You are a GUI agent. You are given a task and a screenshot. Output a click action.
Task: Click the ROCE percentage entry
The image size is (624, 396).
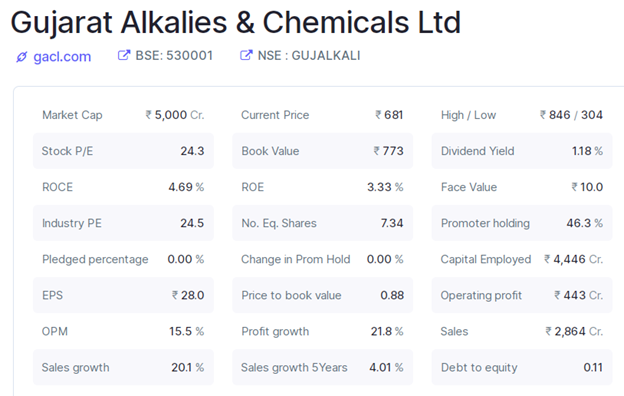(123, 187)
